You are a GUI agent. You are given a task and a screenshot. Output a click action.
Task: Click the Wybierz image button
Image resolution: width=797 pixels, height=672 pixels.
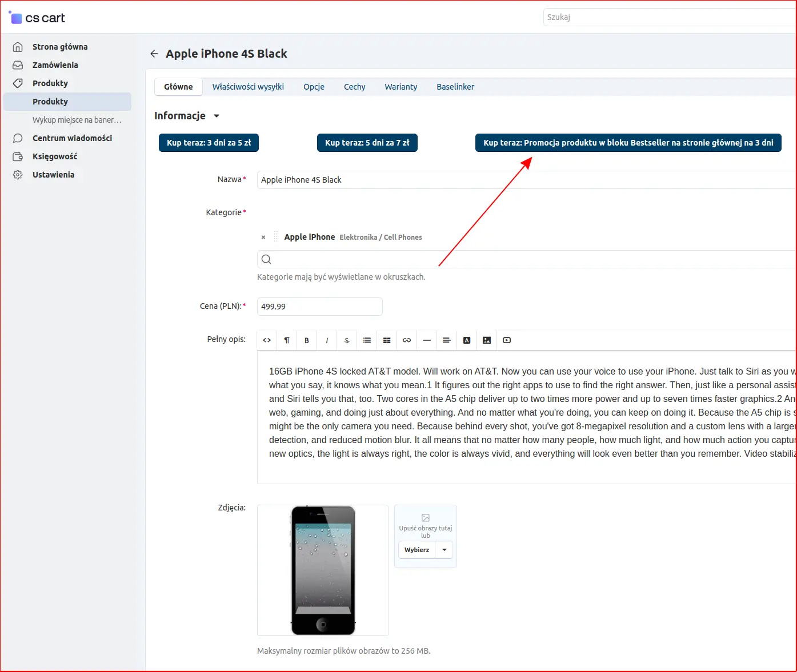[416, 550]
